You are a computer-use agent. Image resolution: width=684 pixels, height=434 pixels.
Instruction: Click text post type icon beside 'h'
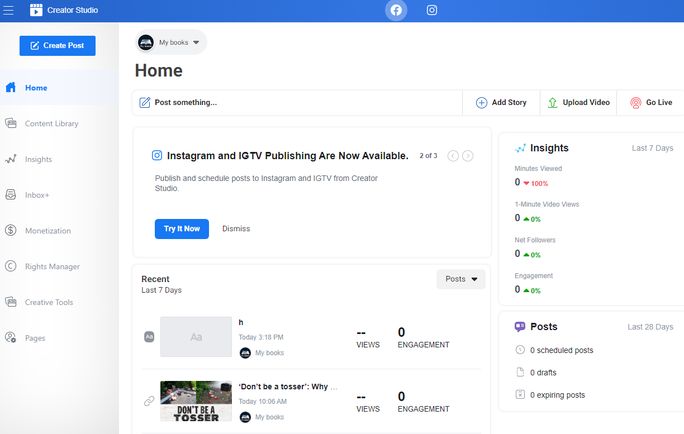149,337
